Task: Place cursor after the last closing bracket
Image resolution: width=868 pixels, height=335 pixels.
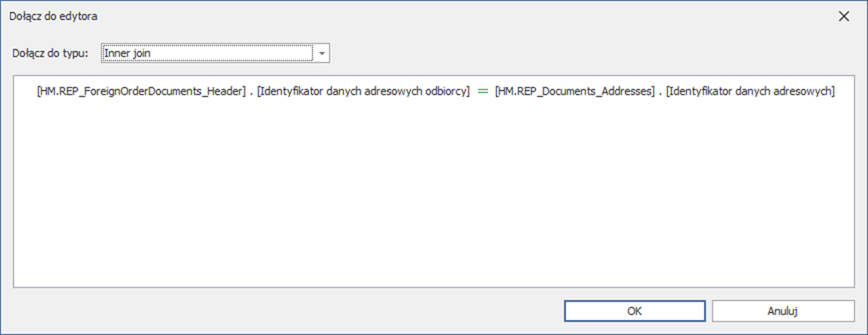Action: [x=837, y=92]
